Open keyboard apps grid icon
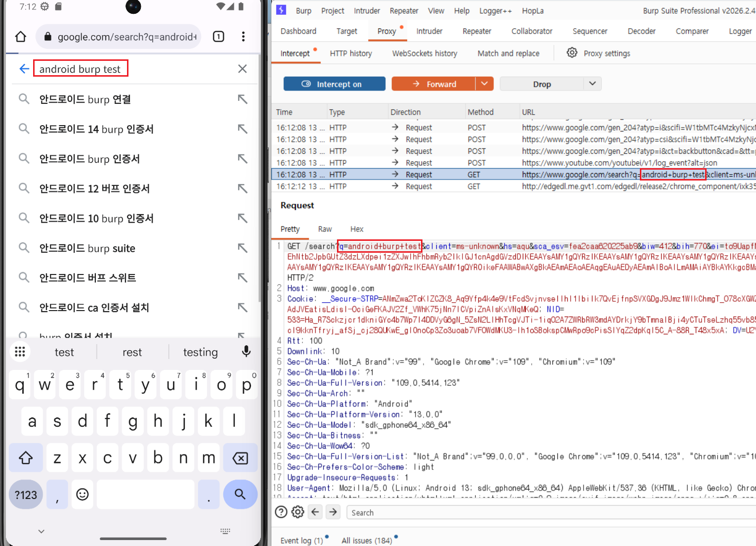This screenshot has height=546, width=756. [x=20, y=352]
